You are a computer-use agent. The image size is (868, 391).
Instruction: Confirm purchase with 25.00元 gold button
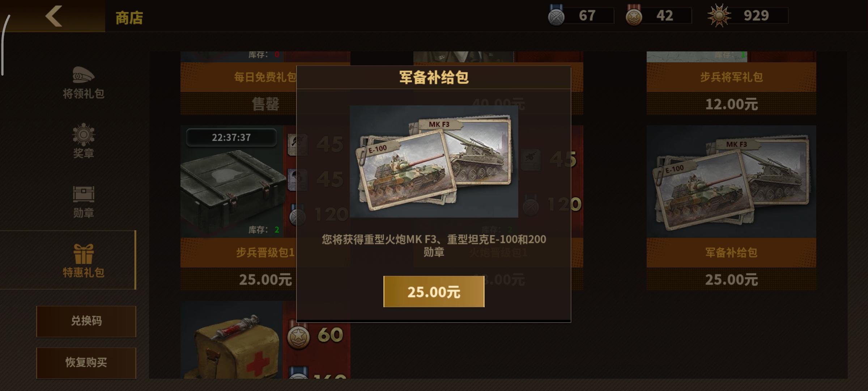pos(434,292)
